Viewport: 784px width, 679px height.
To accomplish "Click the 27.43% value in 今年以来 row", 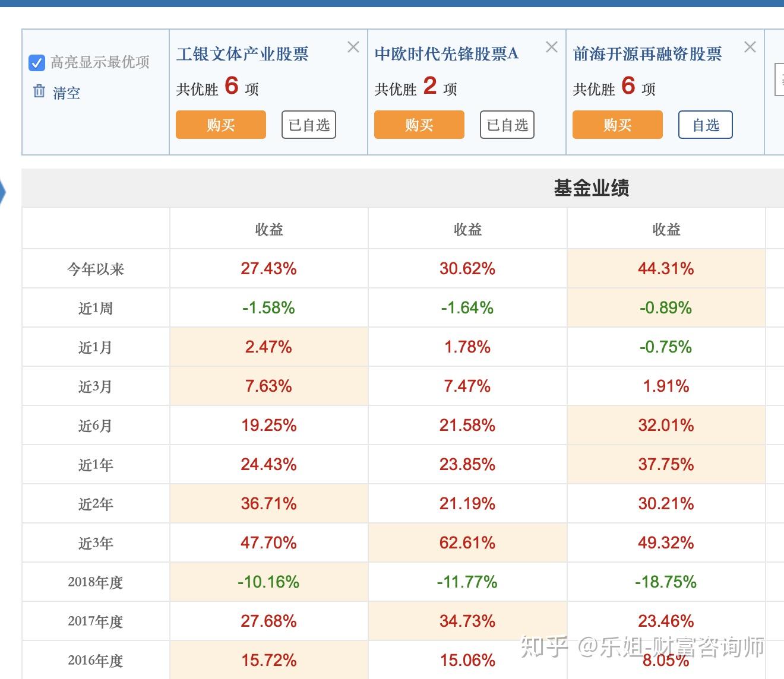I will [x=268, y=268].
